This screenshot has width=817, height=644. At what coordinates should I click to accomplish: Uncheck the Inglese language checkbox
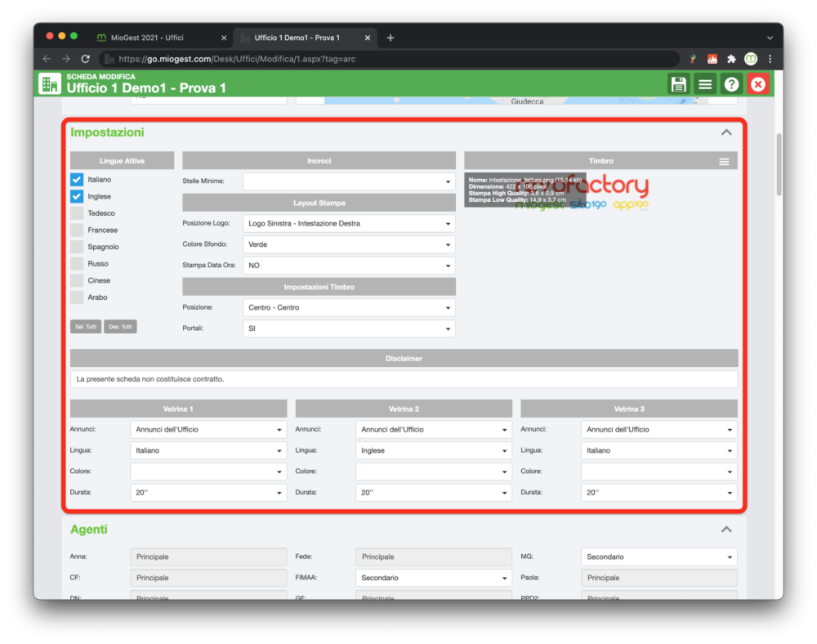click(77, 196)
